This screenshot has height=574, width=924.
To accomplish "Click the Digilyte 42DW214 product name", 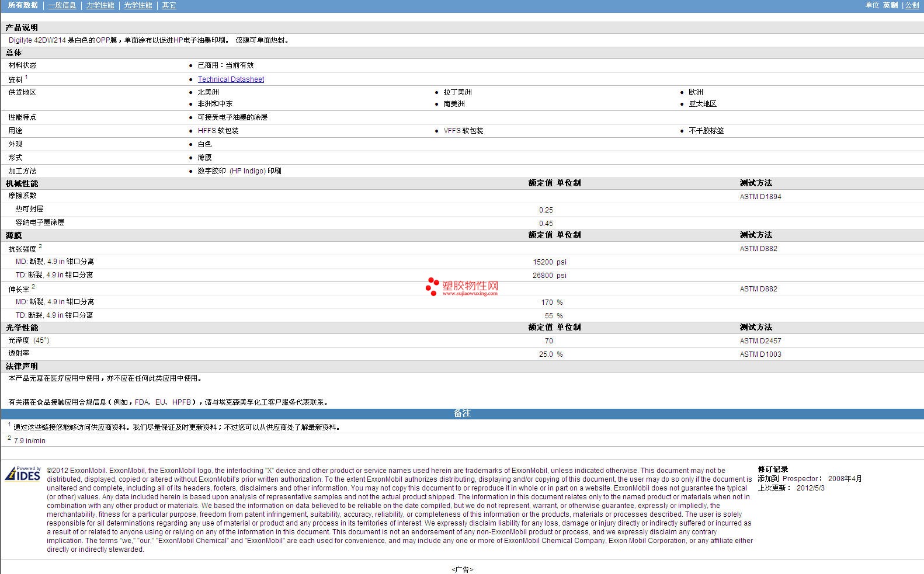I will coord(37,40).
